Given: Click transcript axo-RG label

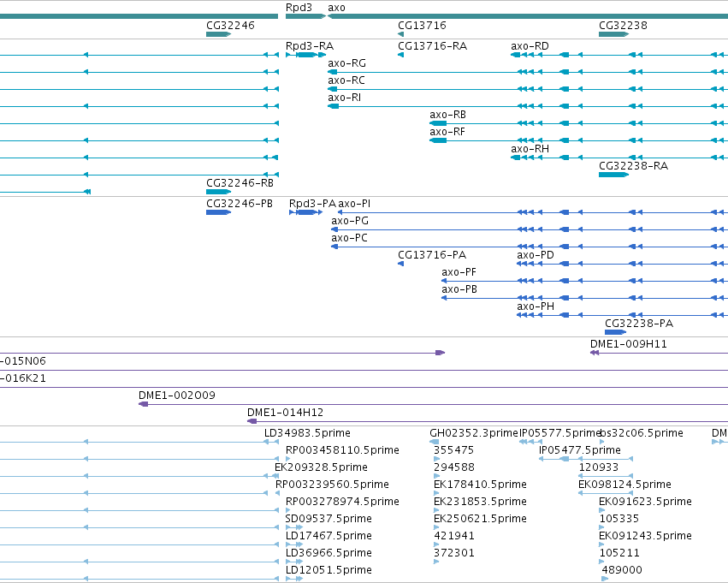Looking at the screenshot, I should point(346,63).
